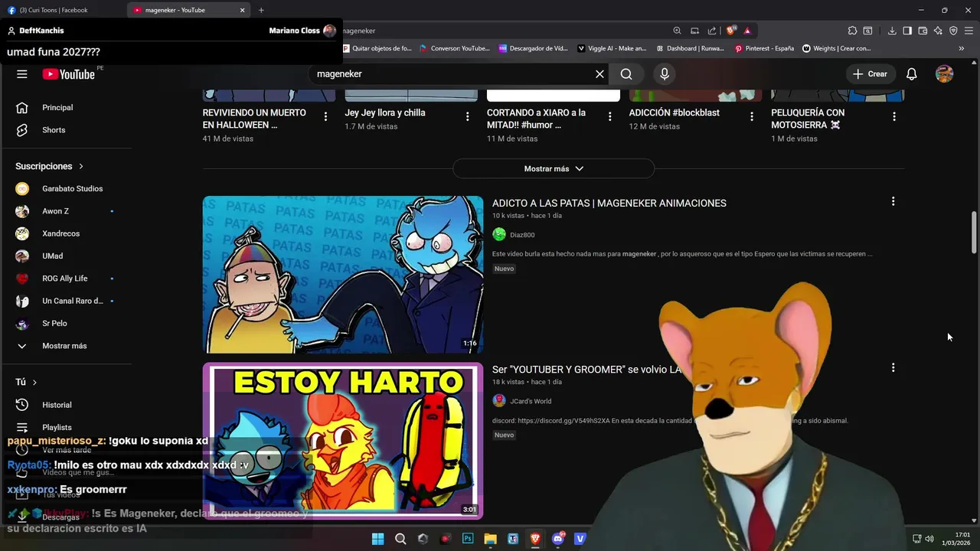Click the 'Jey Jey llora y chilla' title
Screen dimensions: 980x551
tap(385, 112)
